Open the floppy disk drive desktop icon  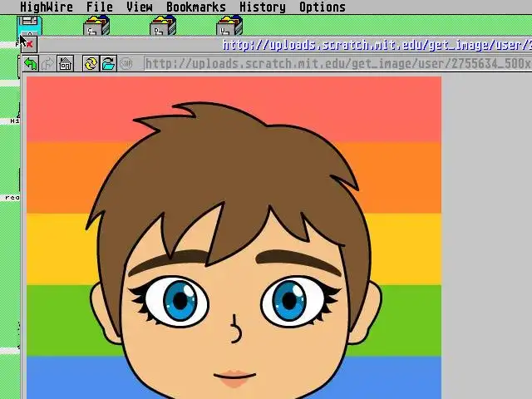coord(30,26)
